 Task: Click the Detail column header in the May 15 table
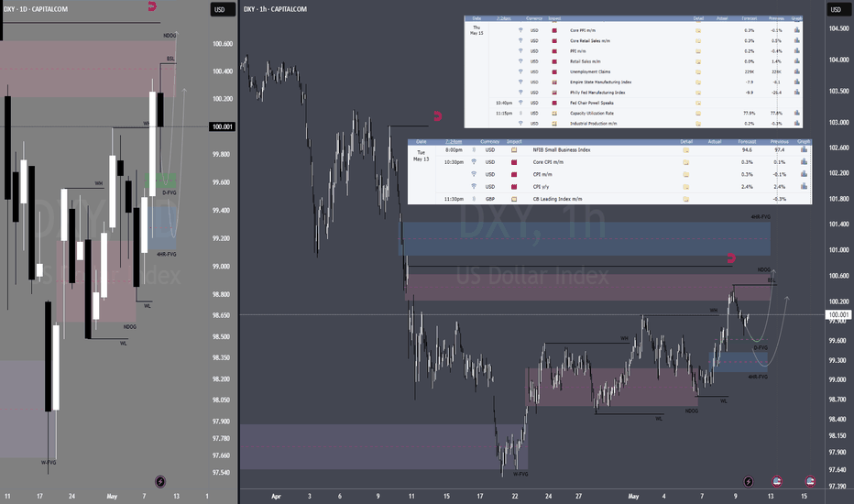(698, 18)
